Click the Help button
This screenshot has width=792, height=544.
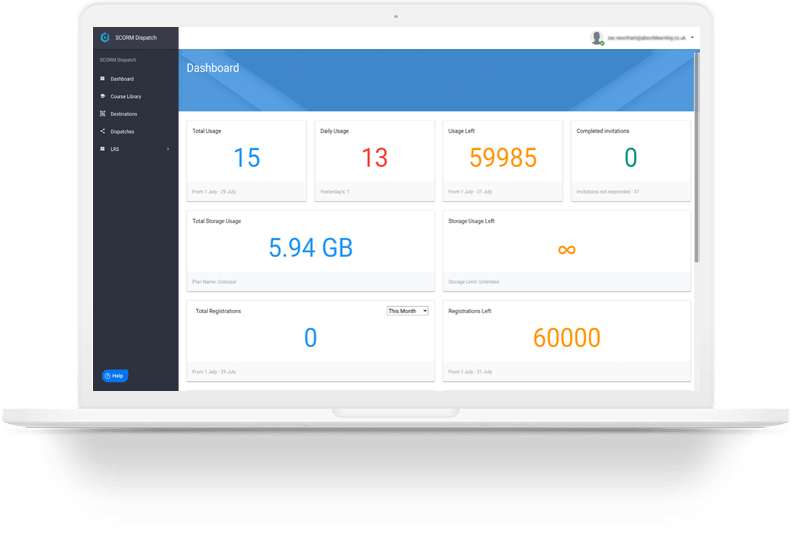pyautogui.click(x=115, y=376)
